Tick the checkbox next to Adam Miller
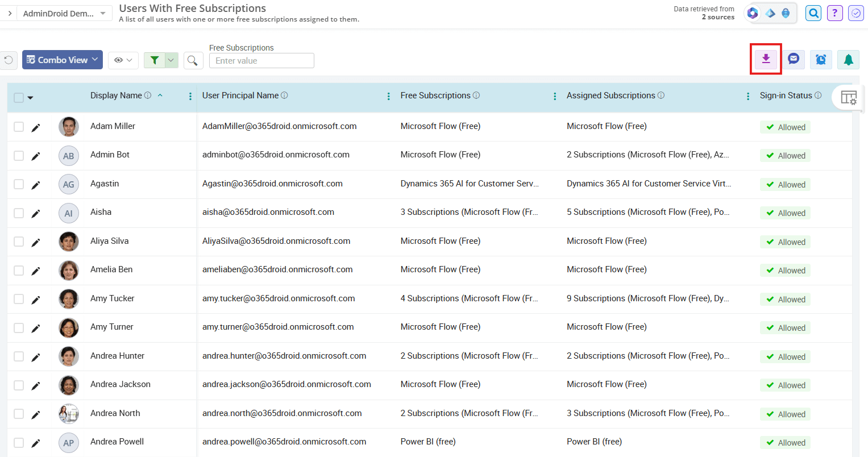This screenshot has height=457, width=868. (x=18, y=126)
